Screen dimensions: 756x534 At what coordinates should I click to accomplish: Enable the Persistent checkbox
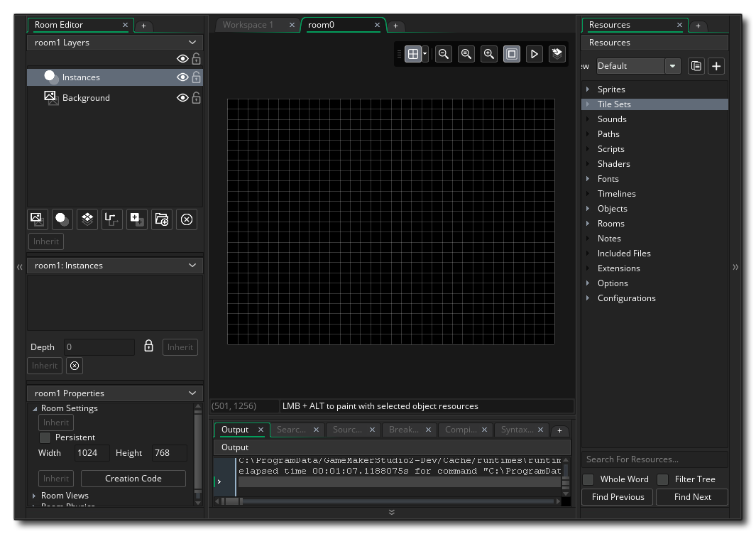point(45,437)
